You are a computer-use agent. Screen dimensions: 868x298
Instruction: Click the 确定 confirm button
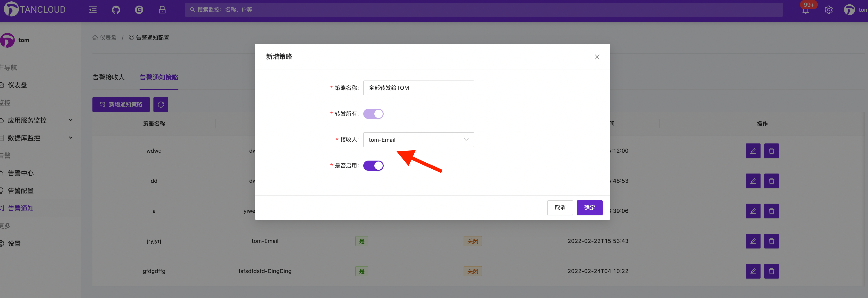[589, 208]
